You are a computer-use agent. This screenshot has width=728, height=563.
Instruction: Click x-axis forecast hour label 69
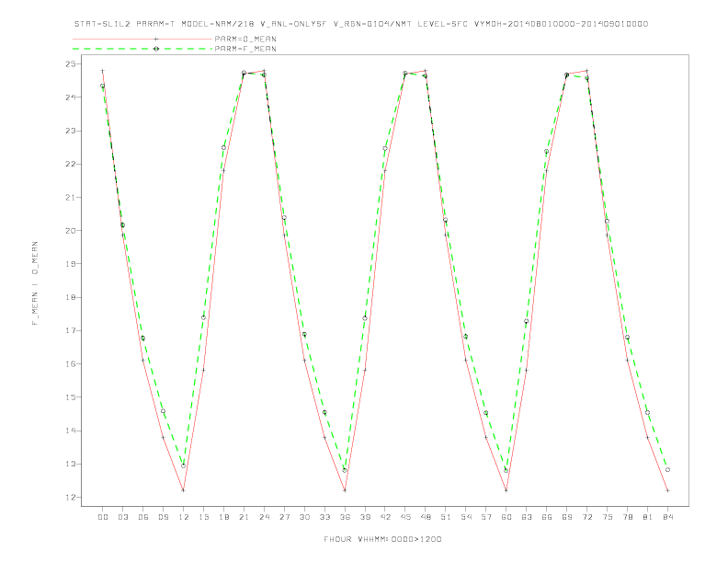coord(567,517)
